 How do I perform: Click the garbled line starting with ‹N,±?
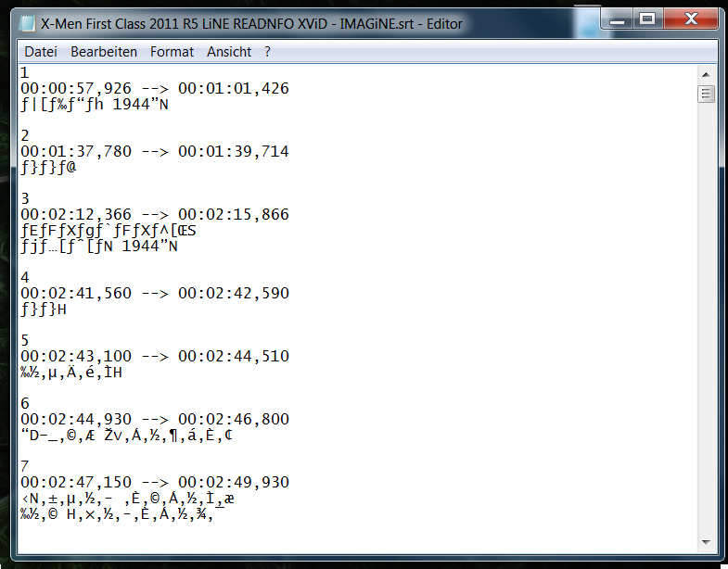point(127,499)
